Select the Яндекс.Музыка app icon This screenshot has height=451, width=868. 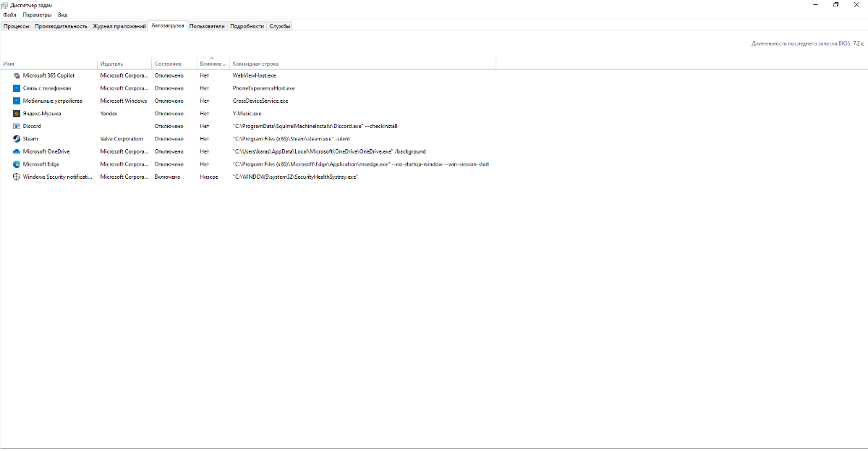click(16, 114)
